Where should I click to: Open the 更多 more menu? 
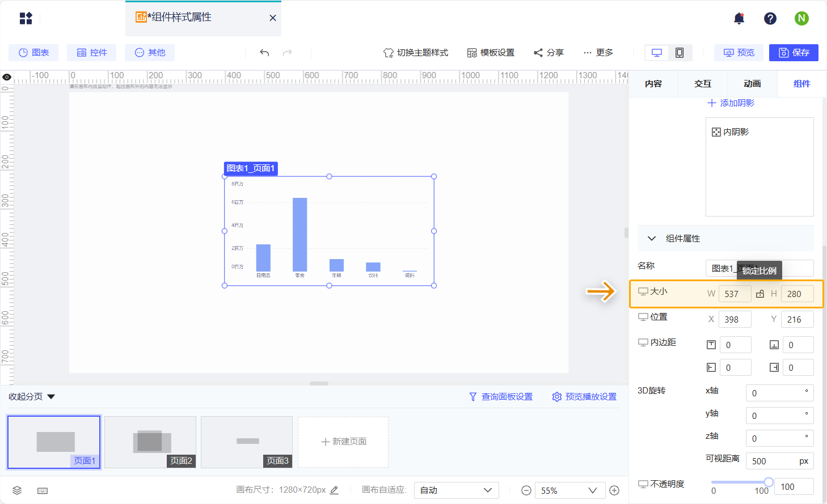coord(598,53)
